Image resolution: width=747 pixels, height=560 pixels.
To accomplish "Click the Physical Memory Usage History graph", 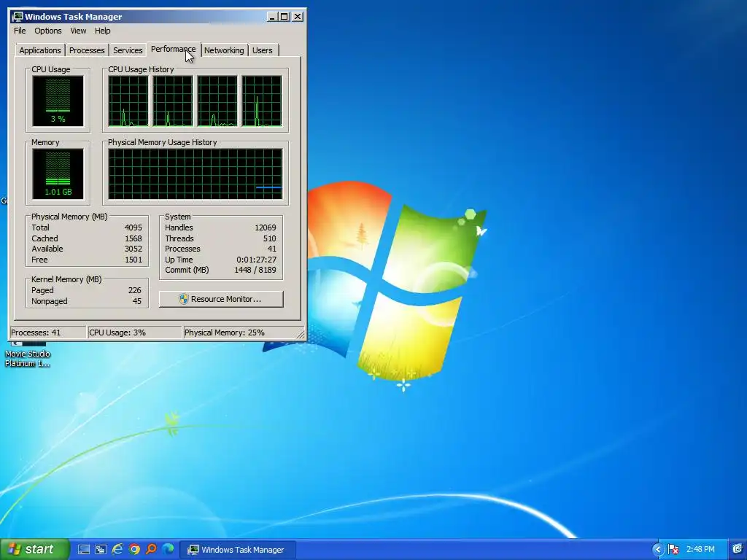I will point(196,174).
